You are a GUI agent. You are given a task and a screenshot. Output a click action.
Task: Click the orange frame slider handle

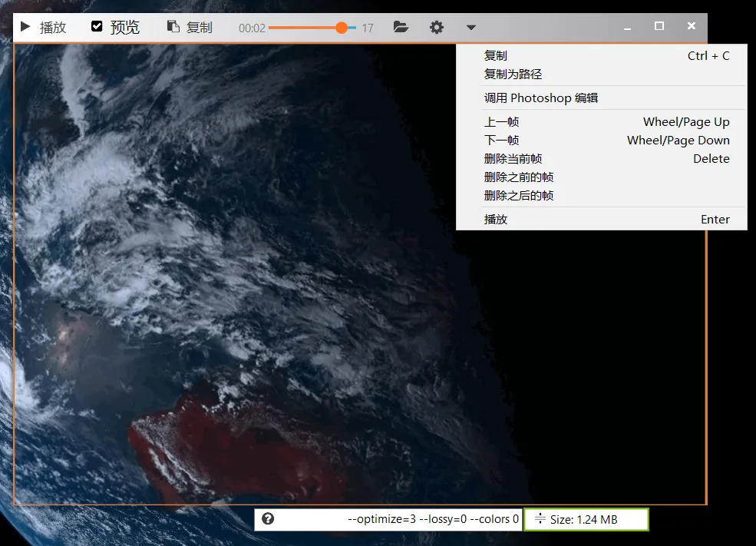pyautogui.click(x=342, y=28)
